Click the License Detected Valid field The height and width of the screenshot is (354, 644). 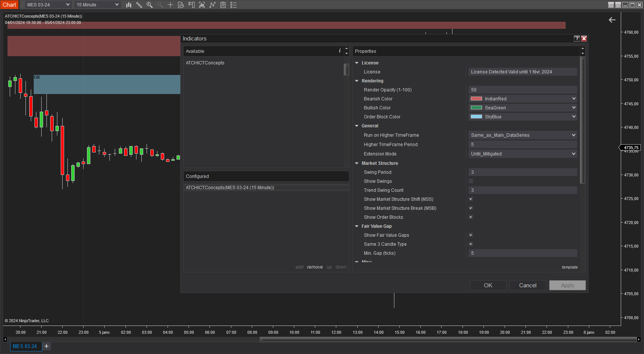tap(523, 72)
